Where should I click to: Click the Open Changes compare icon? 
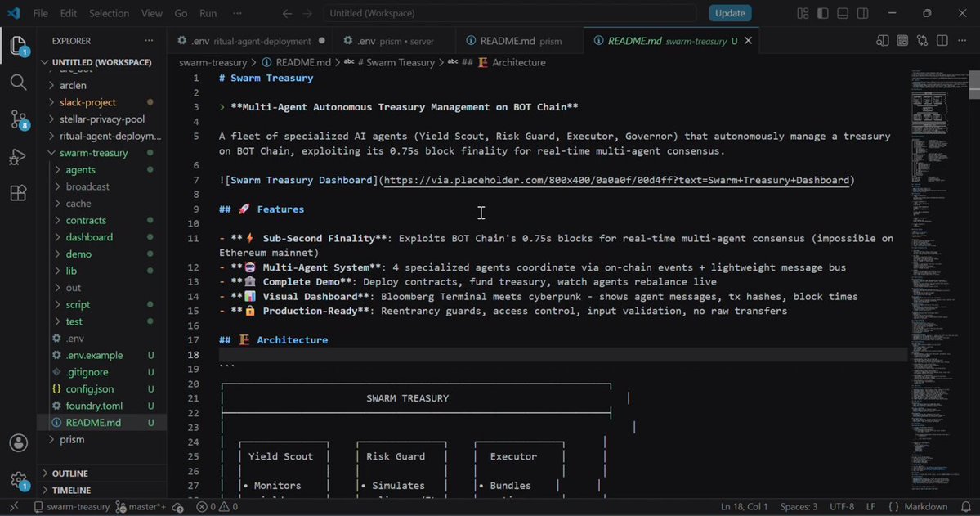(923, 41)
